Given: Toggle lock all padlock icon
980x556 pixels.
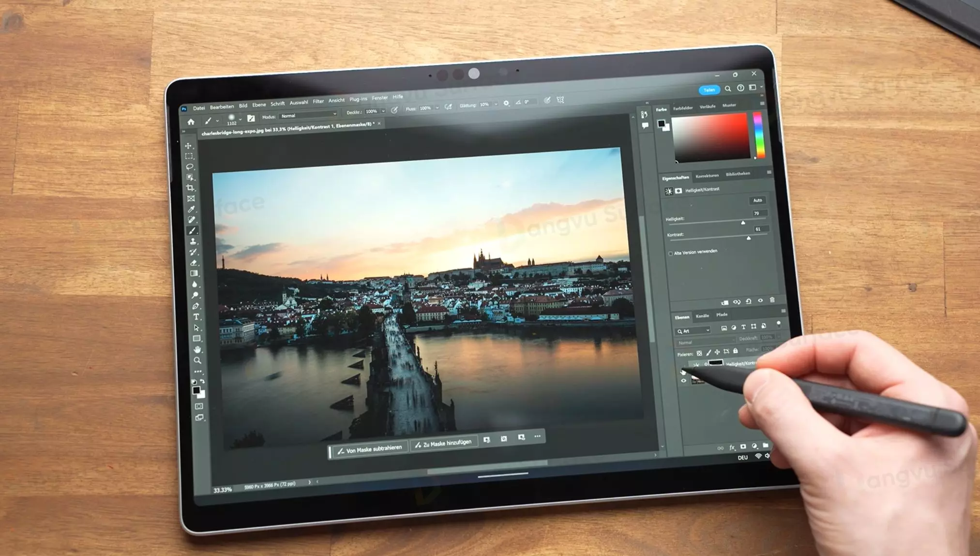Looking at the screenshot, I should (x=736, y=351).
